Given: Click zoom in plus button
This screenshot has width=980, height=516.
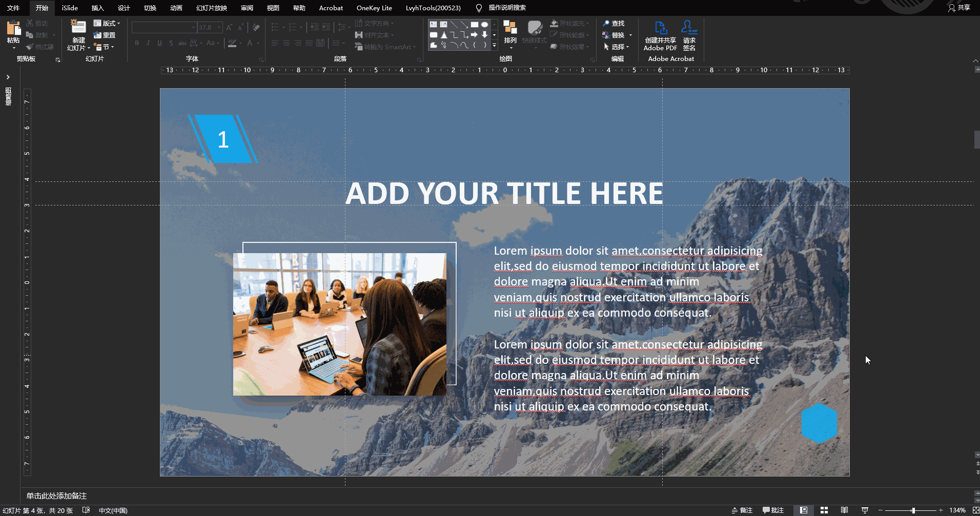Looking at the screenshot, I should 941,510.
